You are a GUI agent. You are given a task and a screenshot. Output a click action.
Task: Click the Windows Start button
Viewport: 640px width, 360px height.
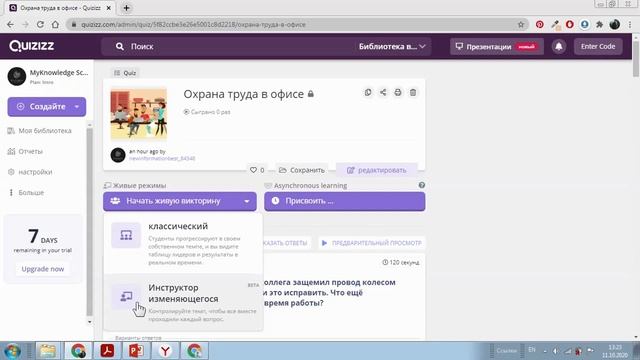12,351
